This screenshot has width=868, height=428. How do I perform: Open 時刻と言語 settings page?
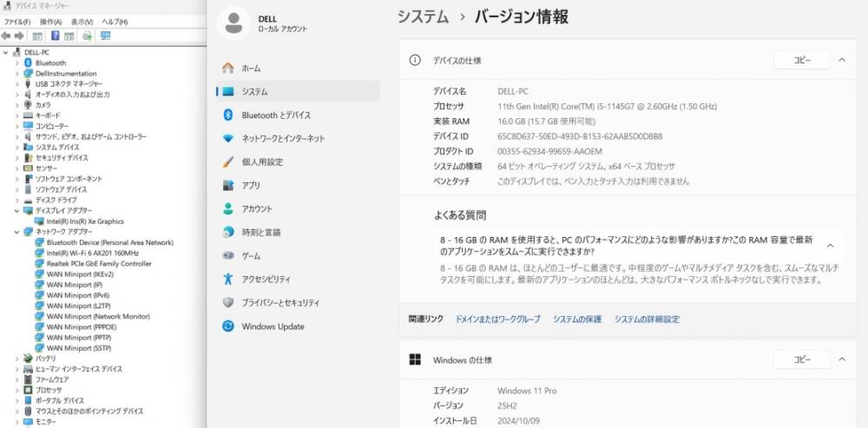(298, 233)
